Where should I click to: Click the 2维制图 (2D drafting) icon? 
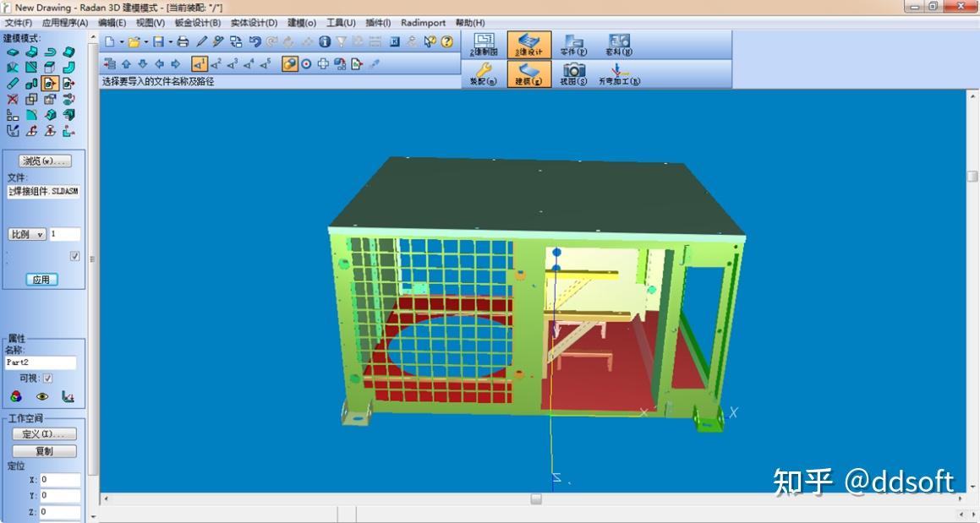coord(483,44)
